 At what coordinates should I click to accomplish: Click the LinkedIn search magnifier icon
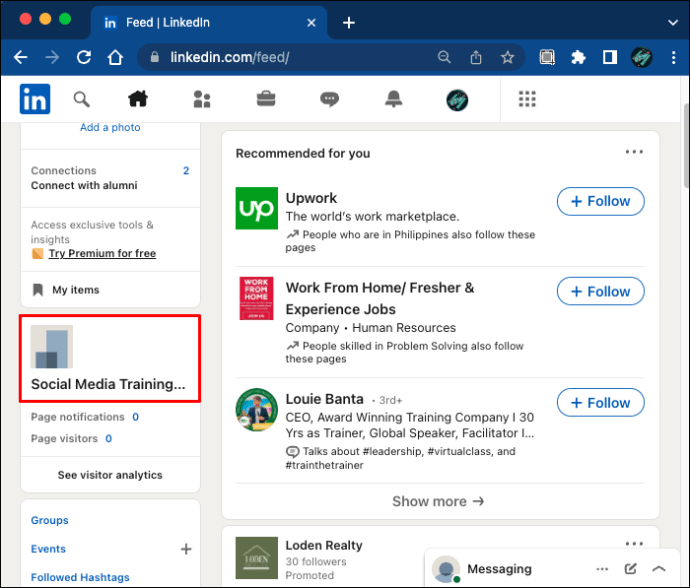[82, 98]
